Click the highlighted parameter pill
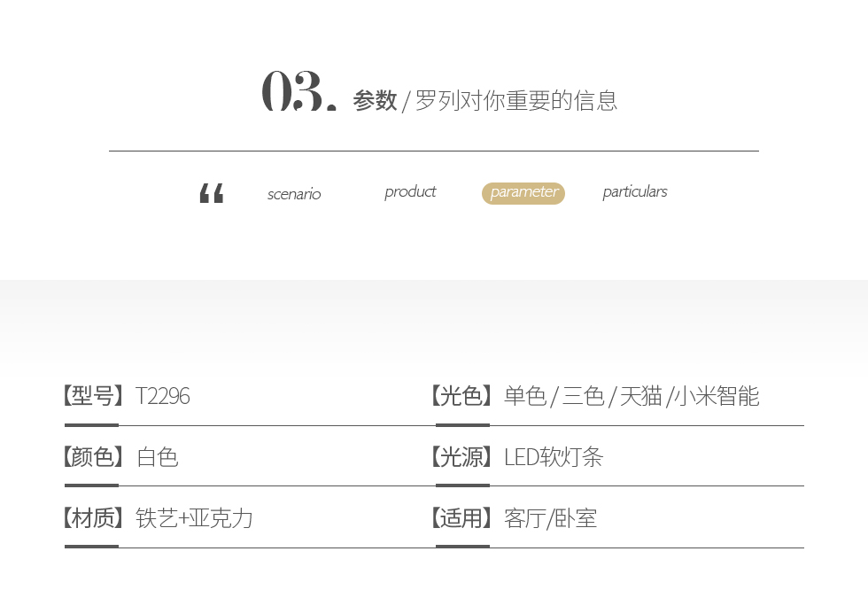This screenshot has height=598, width=868. click(x=523, y=193)
